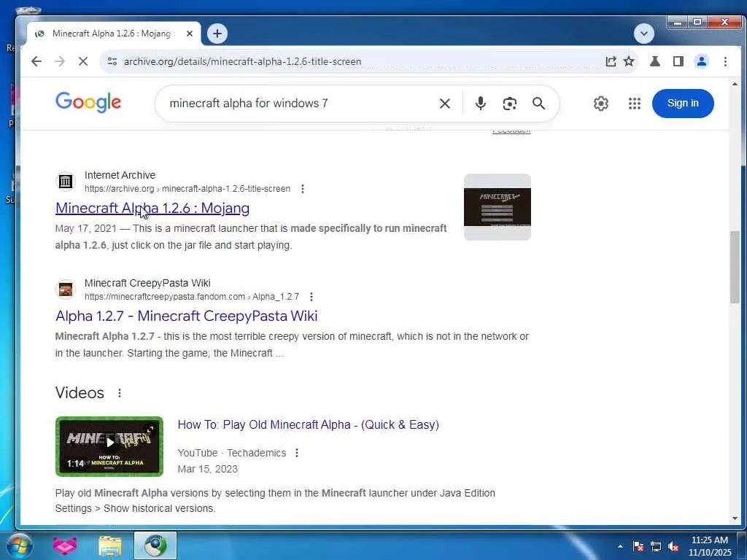The image size is (747, 560).
Task: Open the network status tray icon
Action: pyautogui.click(x=656, y=546)
